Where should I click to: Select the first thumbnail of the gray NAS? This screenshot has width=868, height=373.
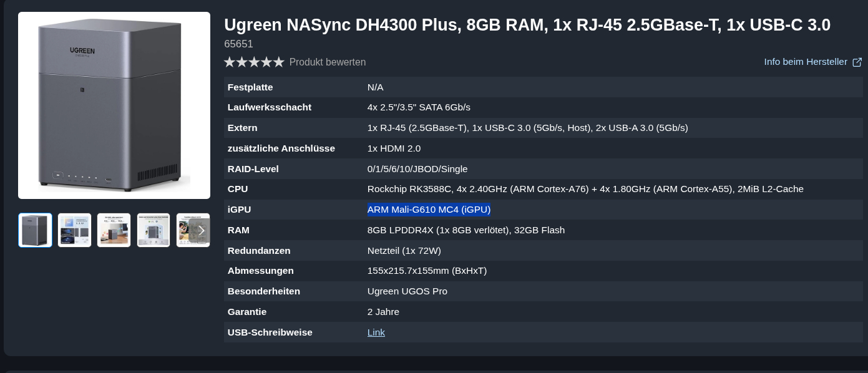click(x=35, y=230)
